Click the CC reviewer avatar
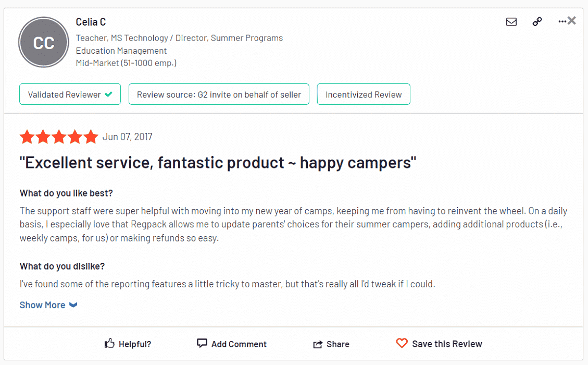 tap(44, 43)
